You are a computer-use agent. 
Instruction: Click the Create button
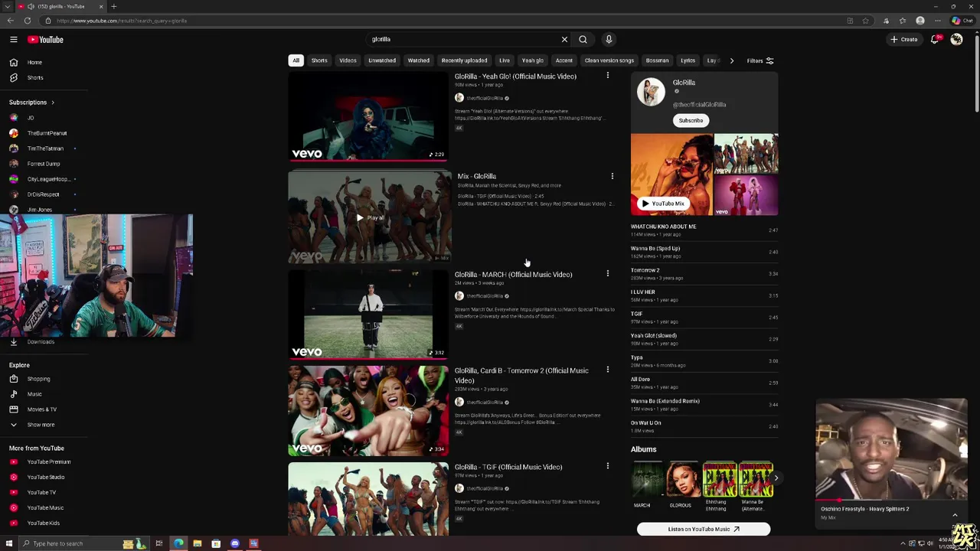pos(904,39)
